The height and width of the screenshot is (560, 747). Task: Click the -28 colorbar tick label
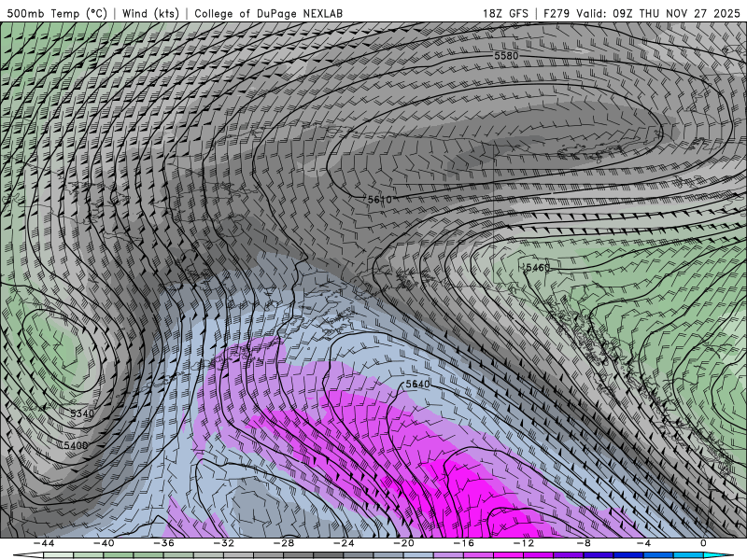click(x=284, y=543)
